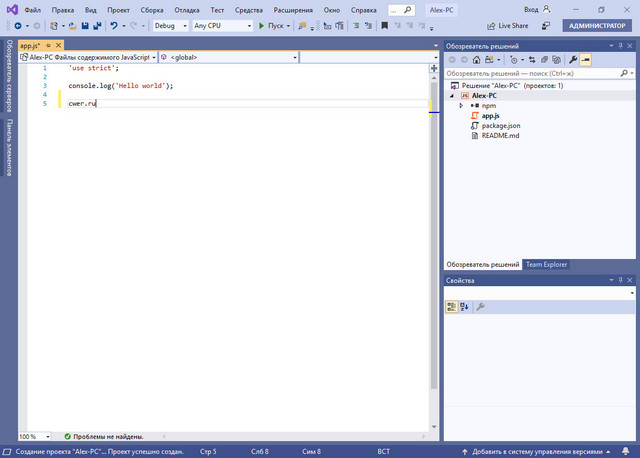Click the Home icon in Solution Explorer
Viewport: 640px width, 458px height.
477,60
